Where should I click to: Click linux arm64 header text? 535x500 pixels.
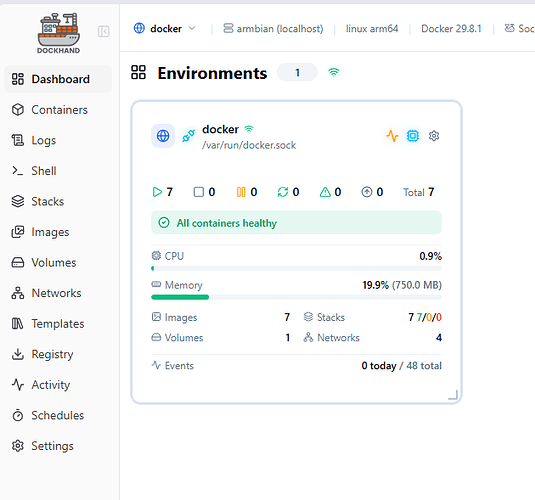point(372,29)
